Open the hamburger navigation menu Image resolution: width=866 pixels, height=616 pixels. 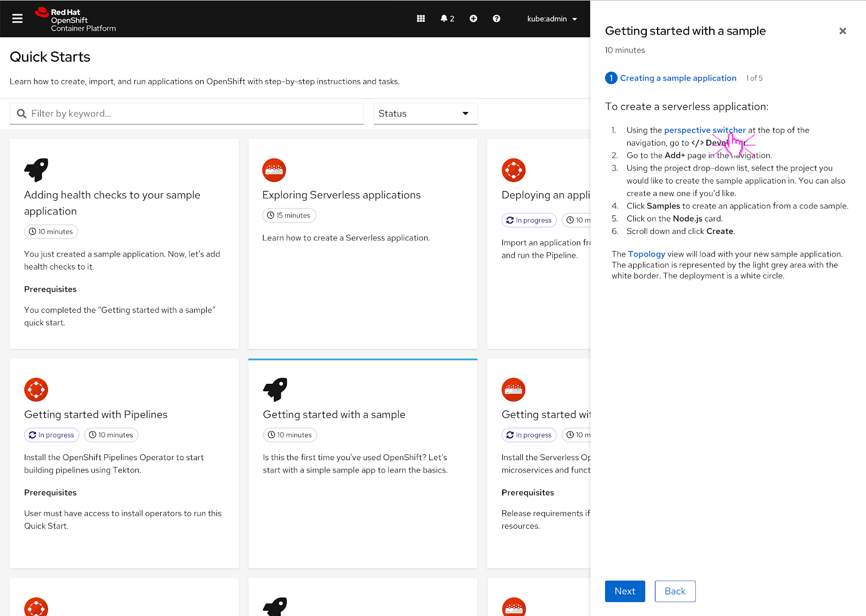(17, 18)
